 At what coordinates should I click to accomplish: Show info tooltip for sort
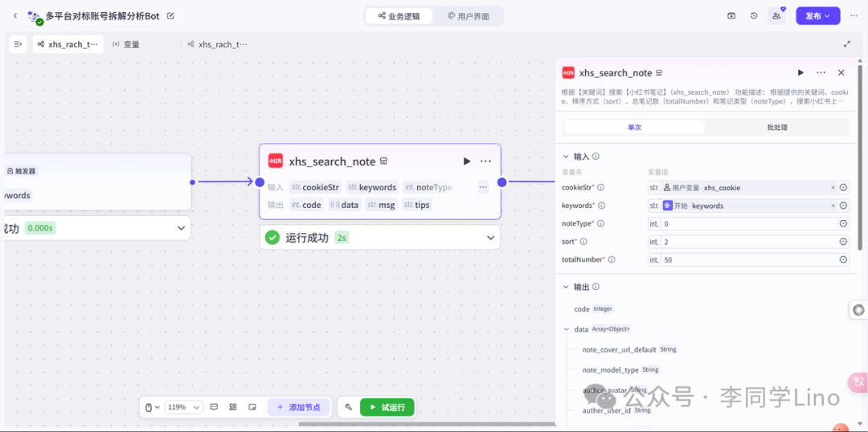(583, 242)
